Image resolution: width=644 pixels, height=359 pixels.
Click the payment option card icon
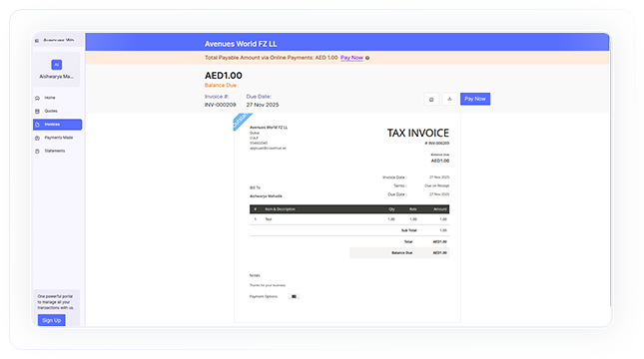(x=294, y=296)
